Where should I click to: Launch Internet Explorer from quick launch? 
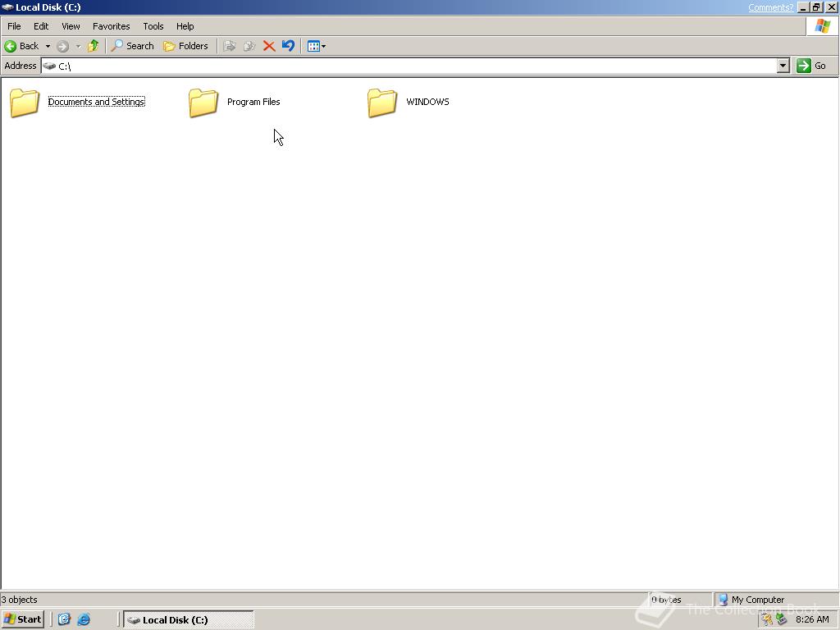pos(84,619)
